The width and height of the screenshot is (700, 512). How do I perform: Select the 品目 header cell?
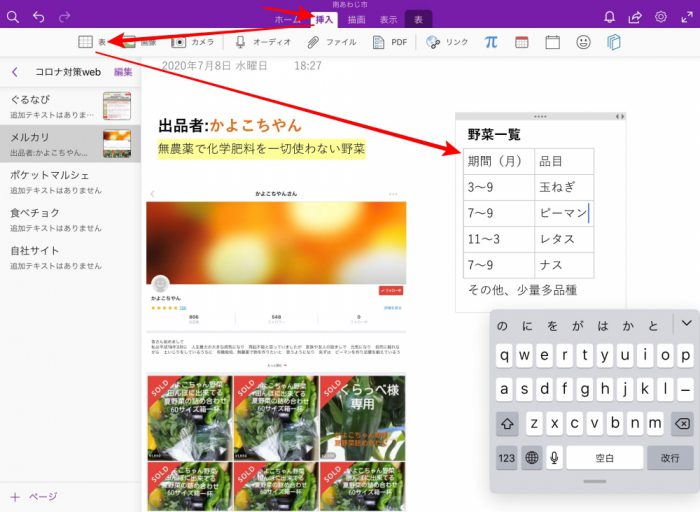564,161
